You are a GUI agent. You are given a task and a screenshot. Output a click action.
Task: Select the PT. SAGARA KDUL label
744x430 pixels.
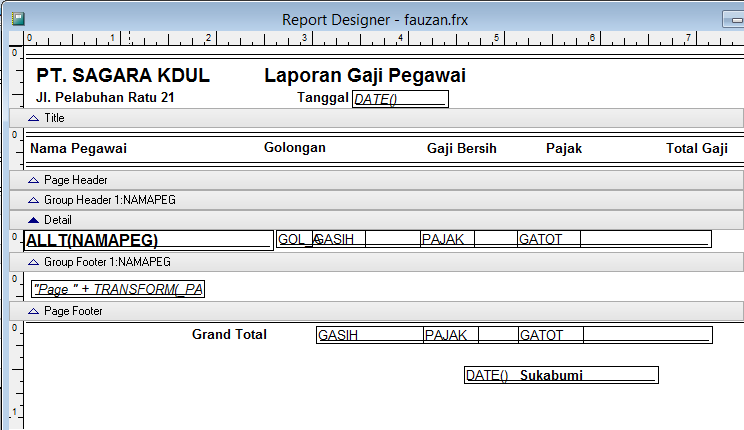point(123,75)
